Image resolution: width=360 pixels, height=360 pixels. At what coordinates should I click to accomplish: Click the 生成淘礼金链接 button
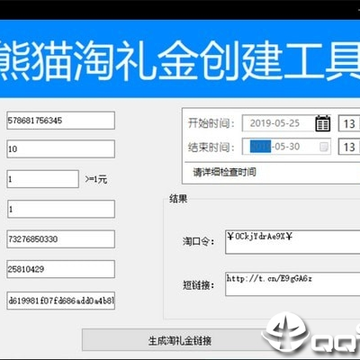[180, 340]
